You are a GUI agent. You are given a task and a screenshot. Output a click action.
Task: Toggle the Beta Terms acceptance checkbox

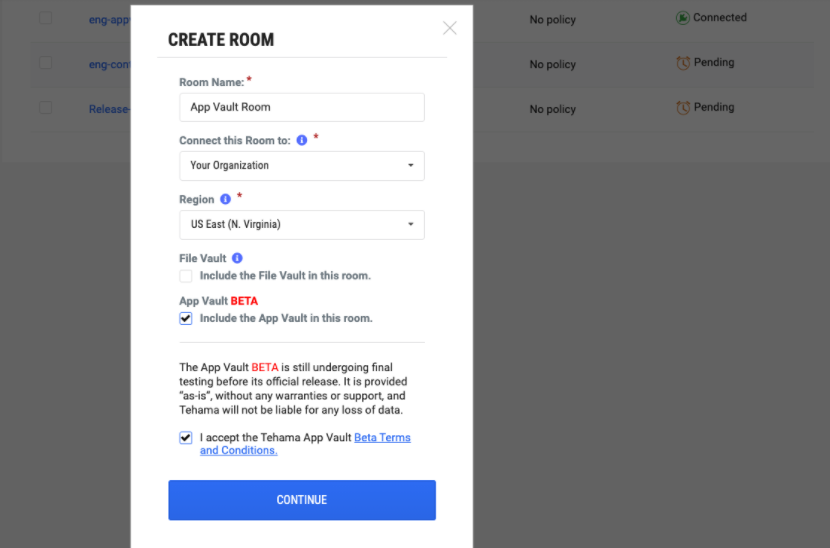click(x=186, y=438)
